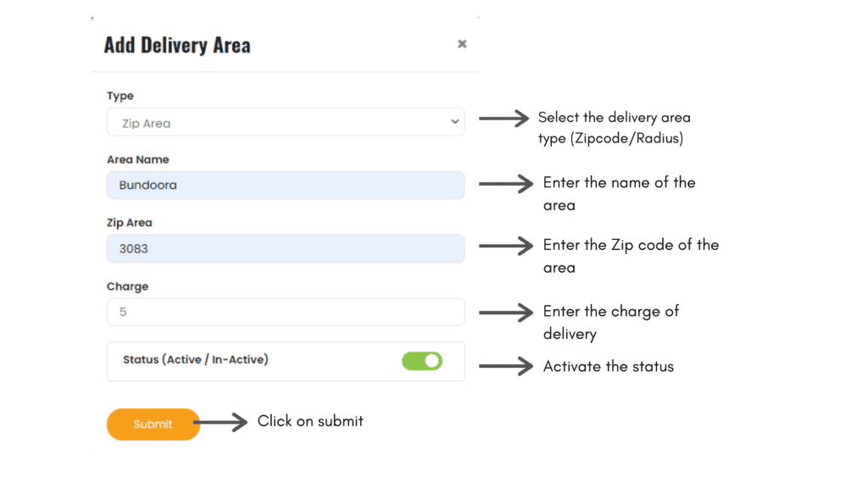
Task: Click the Zip Area field containing 3083
Action: click(x=286, y=248)
